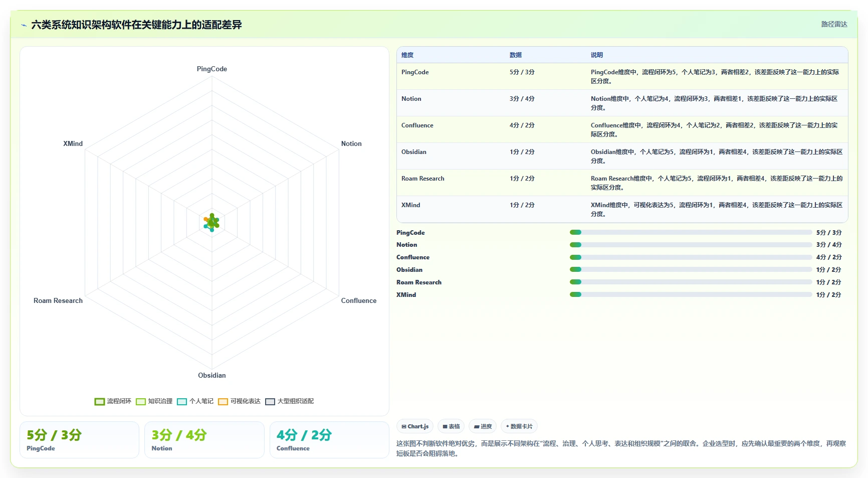Click the PingCode progress bar
The image size is (868, 478).
pyautogui.click(x=691, y=232)
